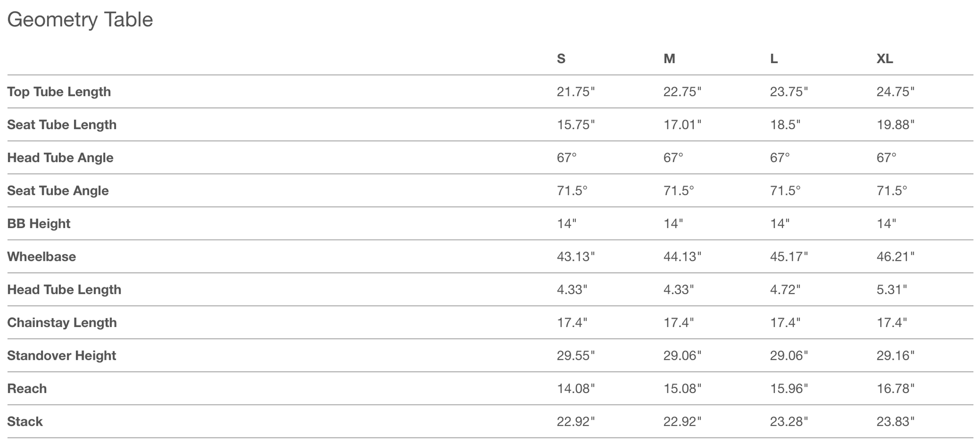Click the Wheelbase row label
The width and height of the screenshot is (980, 442).
(x=42, y=256)
